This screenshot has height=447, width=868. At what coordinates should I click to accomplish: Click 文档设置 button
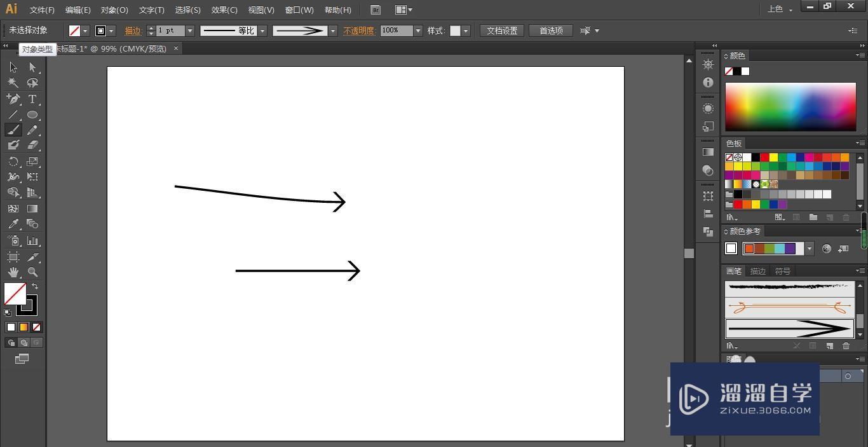pos(502,31)
